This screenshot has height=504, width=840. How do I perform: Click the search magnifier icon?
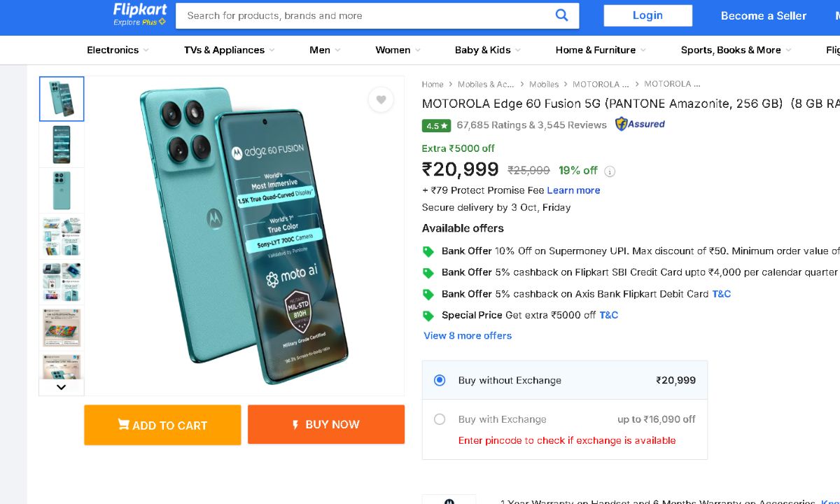(561, 15)
